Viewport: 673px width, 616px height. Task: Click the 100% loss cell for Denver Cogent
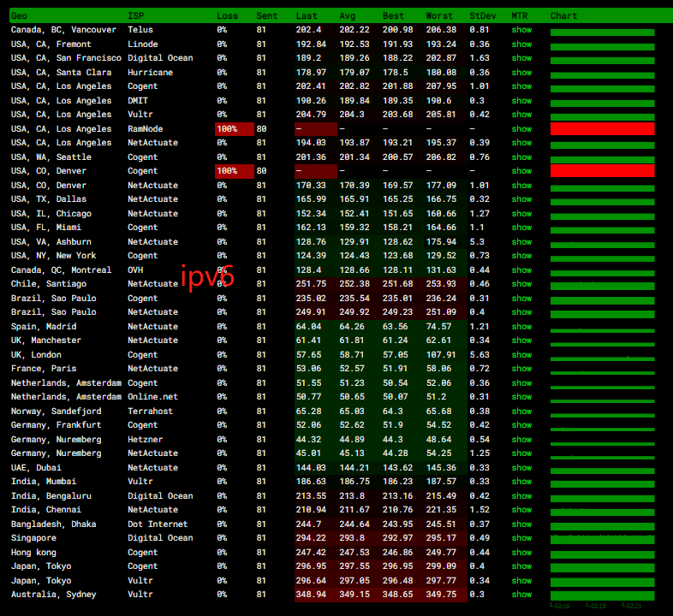pyautogui.click(x=235, y=171)
